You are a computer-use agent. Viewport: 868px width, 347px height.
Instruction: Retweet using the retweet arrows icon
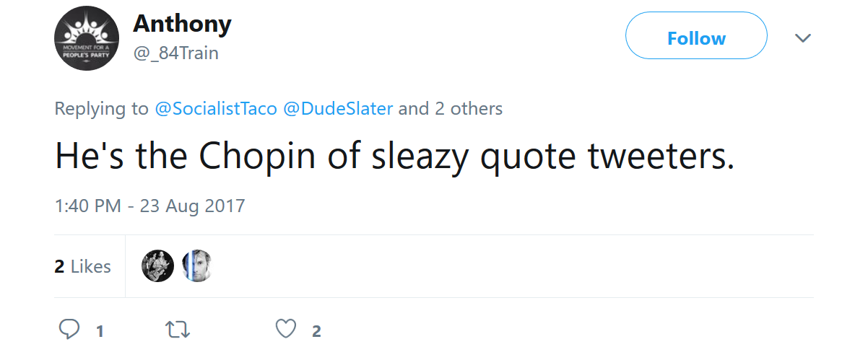[x=178, y=330]
